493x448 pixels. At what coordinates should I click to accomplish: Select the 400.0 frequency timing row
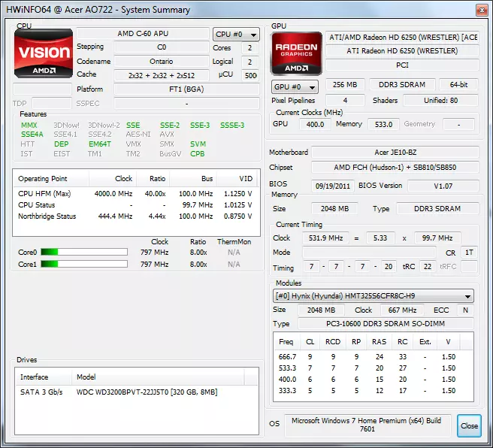374,380
